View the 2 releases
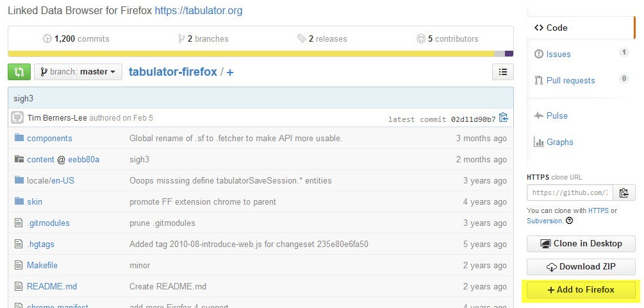 coord(322,38)
